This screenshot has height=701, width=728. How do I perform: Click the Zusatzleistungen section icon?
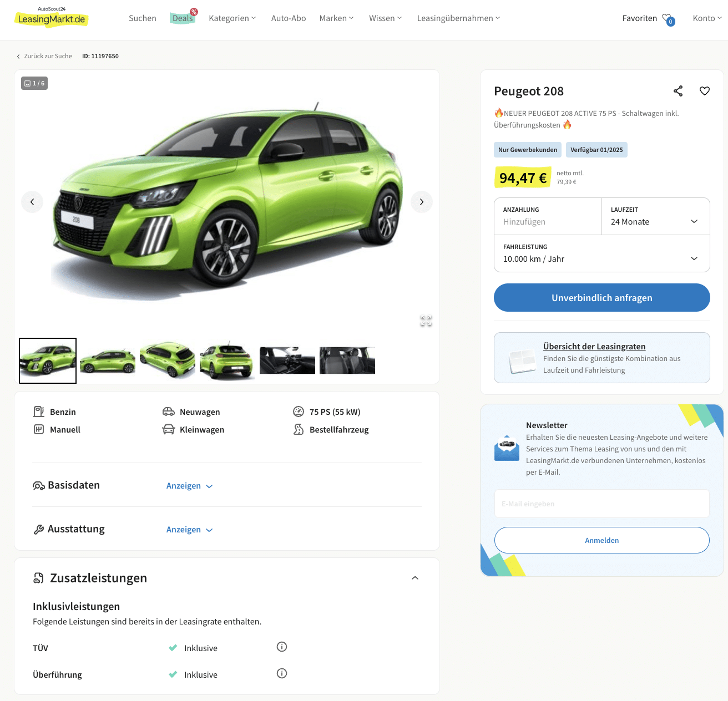coord(38,578)
